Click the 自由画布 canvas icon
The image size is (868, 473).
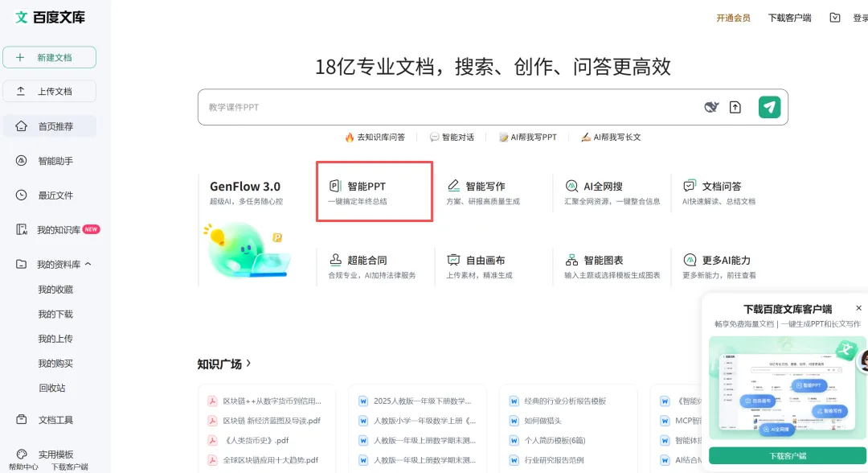click(453, 259)
